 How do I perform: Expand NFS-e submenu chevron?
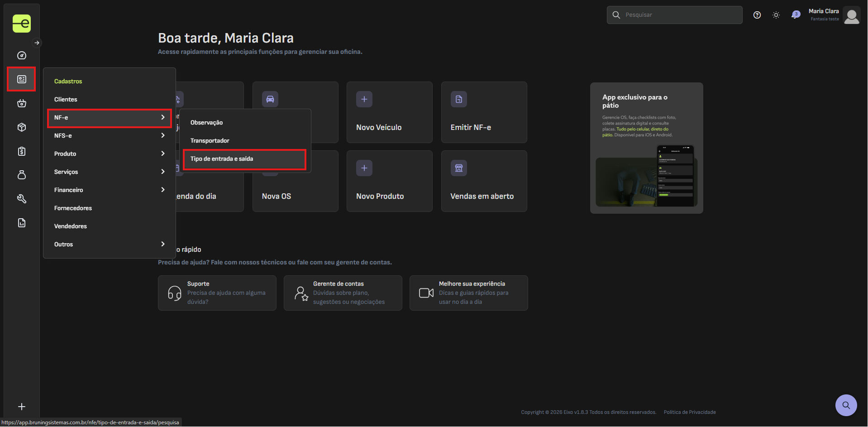pyautogui.click(x=163, y=135)
